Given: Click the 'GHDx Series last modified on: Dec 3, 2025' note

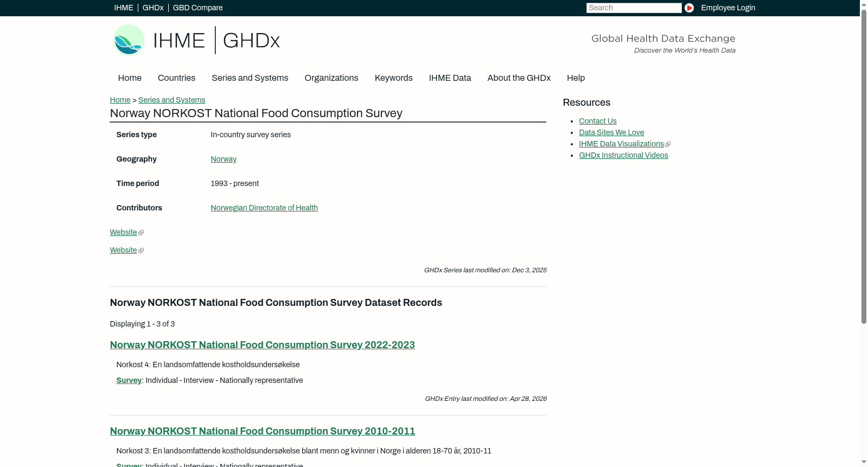Looking at the screenshot, I should tap(485, 270).
